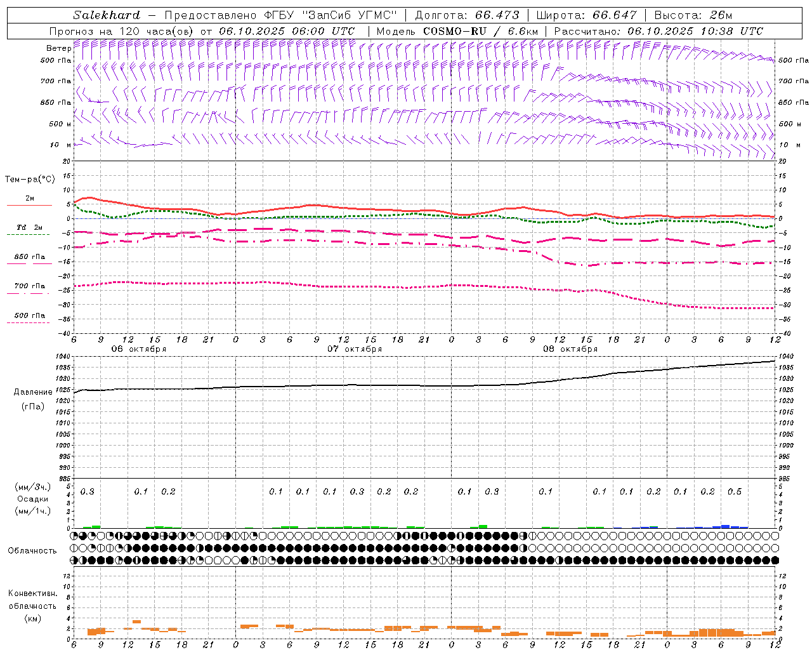Click the dashed 850 гПа legend line sample
This screenshot has height=650, width=812.
pos(28,264)
